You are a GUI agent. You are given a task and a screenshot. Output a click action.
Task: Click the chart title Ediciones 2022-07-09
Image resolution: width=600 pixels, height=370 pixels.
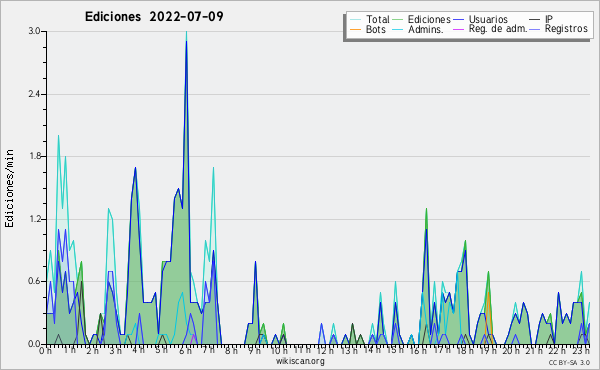click(x=154, y=17)
